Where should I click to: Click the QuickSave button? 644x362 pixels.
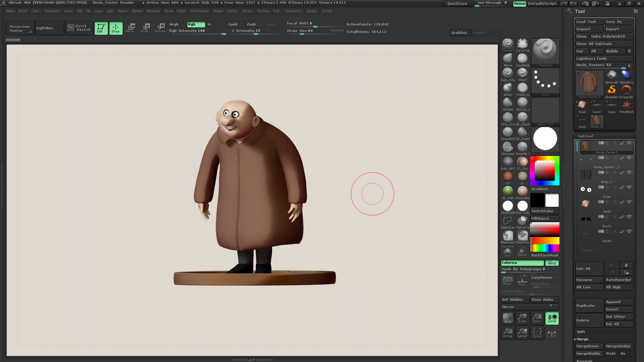[x=457, y=4]
